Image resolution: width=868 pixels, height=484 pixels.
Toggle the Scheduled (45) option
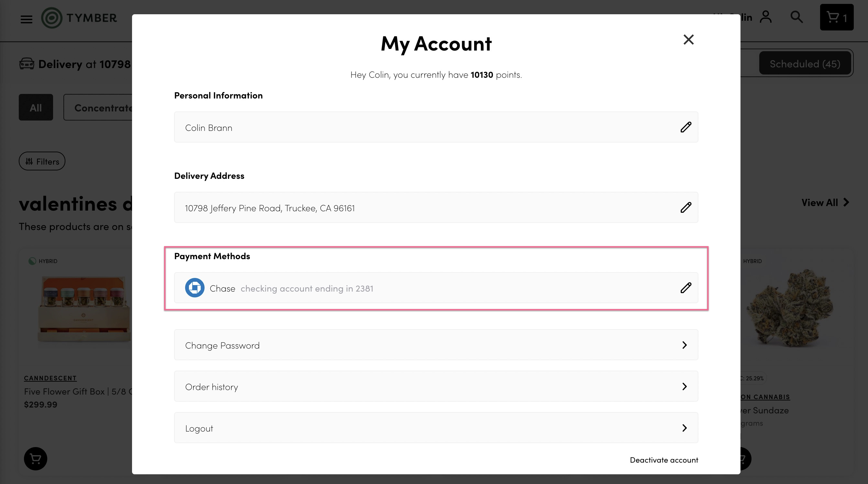pyautogui.click(x=804, y=64)
